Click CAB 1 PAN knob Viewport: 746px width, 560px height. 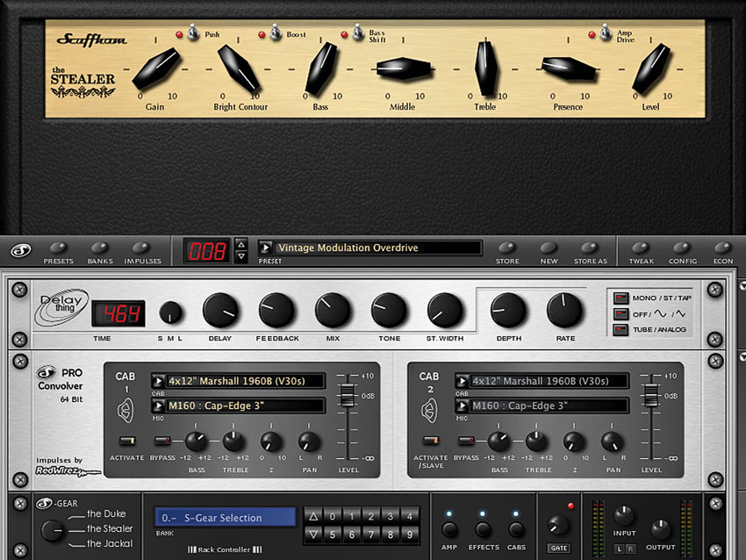tap(309, 442)
